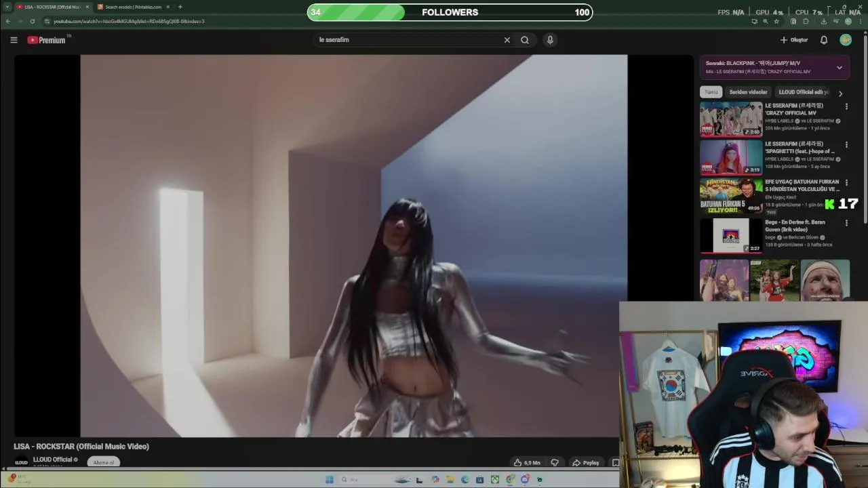Open the browser zoom magnifier icon
The width and height of the screenshot is (868, 488).
(x=766, y=21)
